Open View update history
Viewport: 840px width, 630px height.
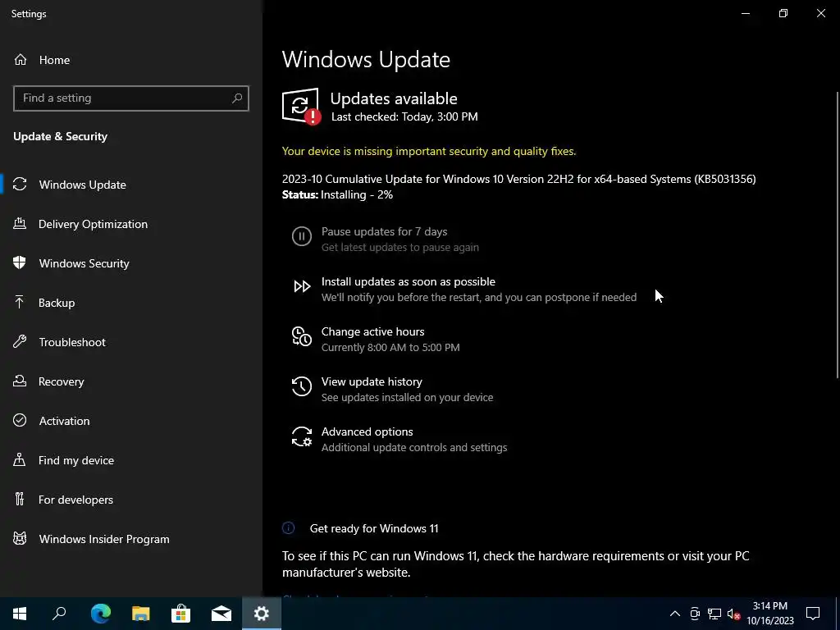coord(393,389)
